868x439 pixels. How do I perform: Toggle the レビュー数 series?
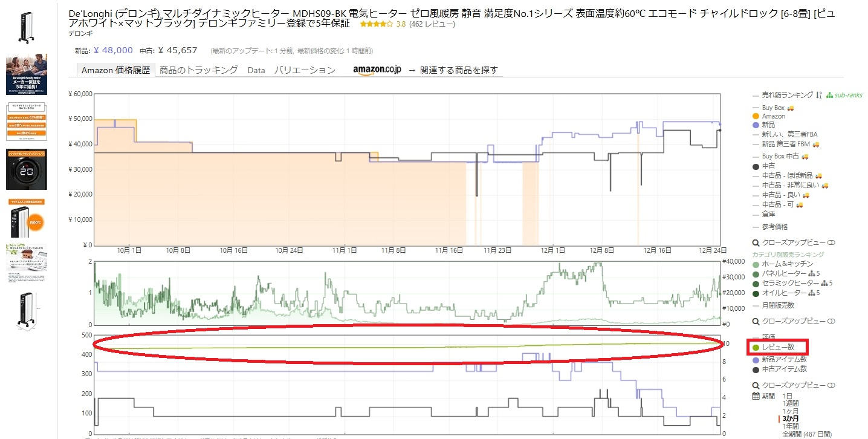click(773, 347)
